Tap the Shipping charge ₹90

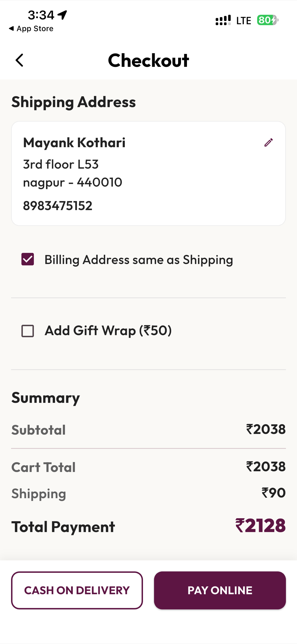[273, 493]
